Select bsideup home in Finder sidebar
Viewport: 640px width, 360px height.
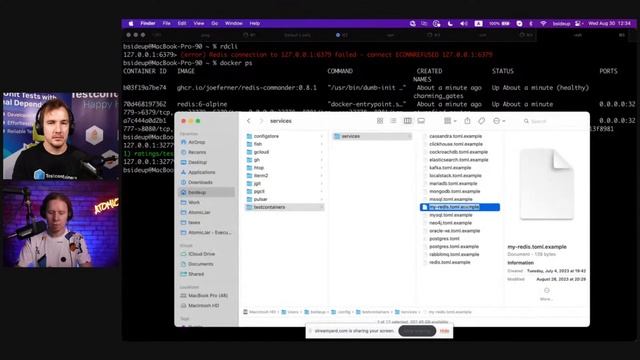point(207,192)
